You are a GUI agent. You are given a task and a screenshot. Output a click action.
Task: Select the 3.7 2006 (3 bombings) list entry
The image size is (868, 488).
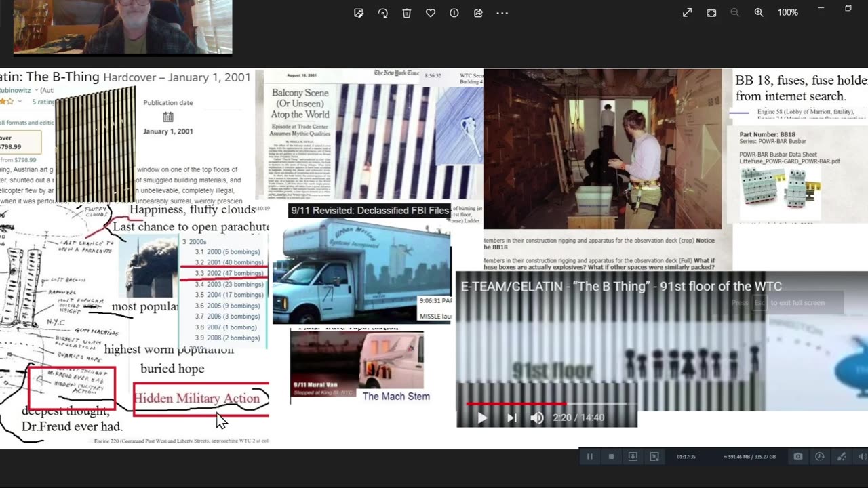pos(227,317)
